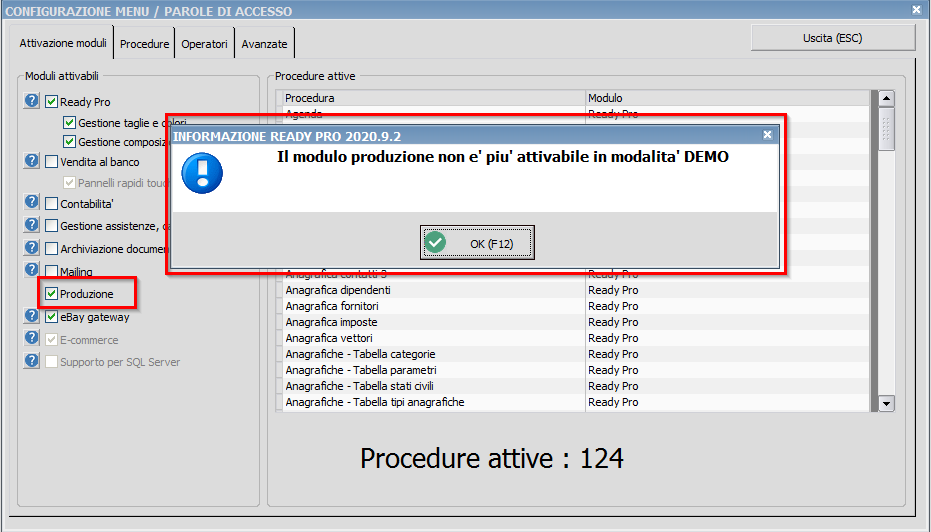
Task: Open help icon next to Vendita al banco
Action: pos(31,161)
